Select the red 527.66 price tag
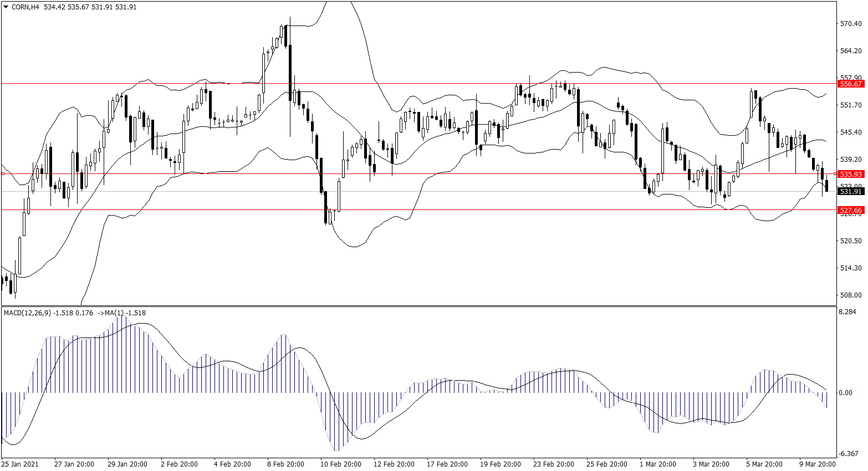Screen dimensions: 868x471 click(x=851, y=210)
